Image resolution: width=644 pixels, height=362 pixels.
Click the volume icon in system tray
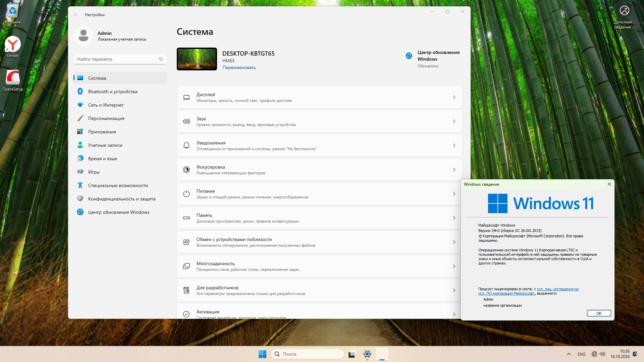602,354
